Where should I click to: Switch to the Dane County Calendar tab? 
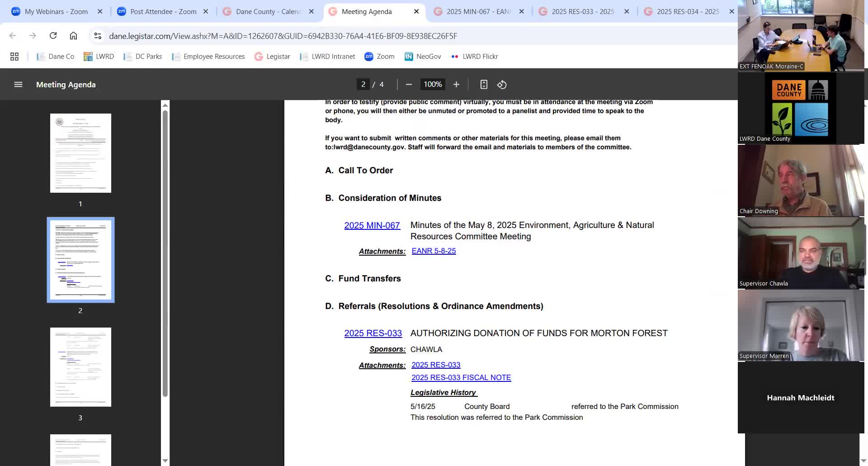click(268, 12)
